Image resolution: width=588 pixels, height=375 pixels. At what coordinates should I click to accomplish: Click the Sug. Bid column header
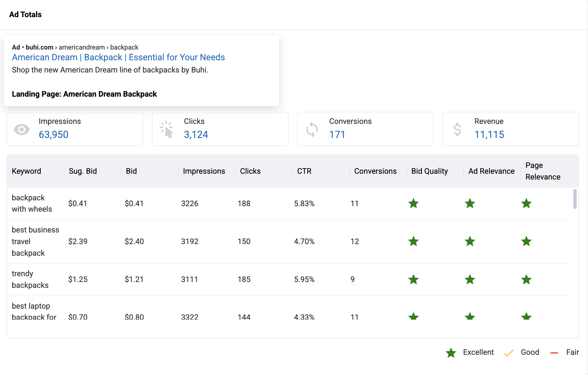[83, 171]
